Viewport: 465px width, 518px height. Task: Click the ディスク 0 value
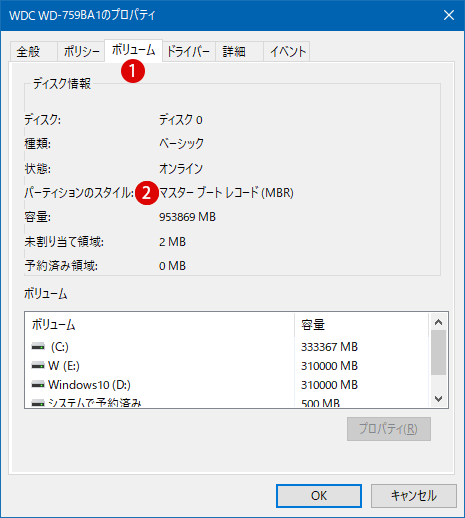pos(181,120)
